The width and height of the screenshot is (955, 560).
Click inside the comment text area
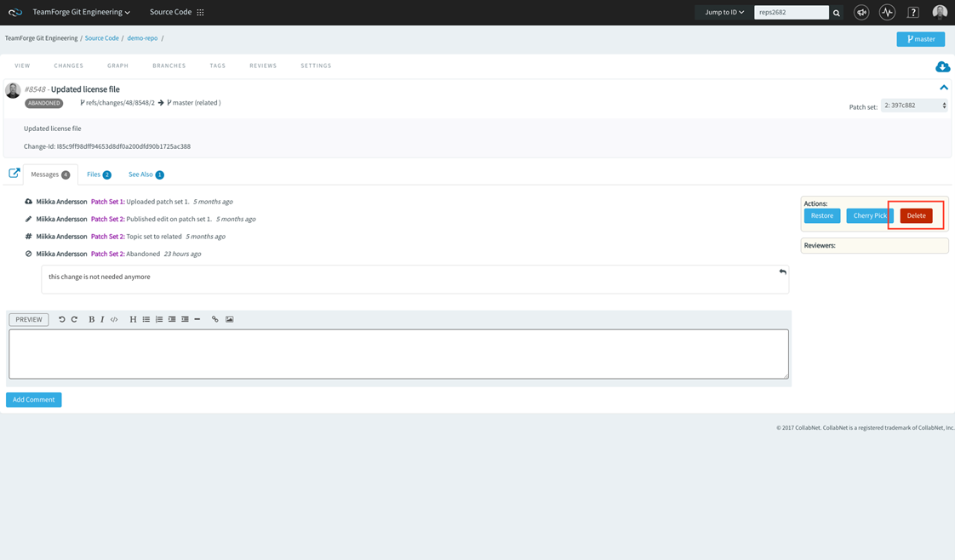[x=398, y=354]
